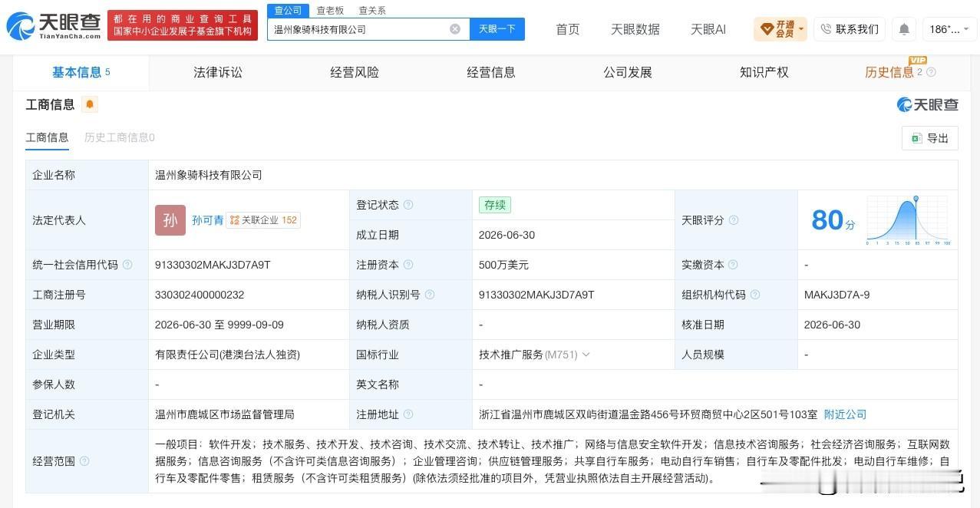The image size is (980, 508).
Task: Switch to the 查关系 search tab
Action: coord(372,10)
